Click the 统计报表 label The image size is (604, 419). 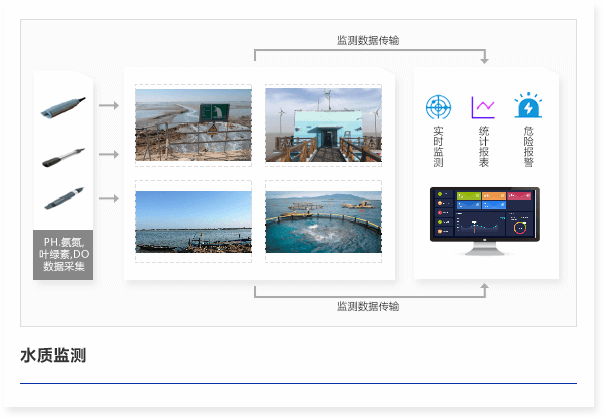(483, 146)
